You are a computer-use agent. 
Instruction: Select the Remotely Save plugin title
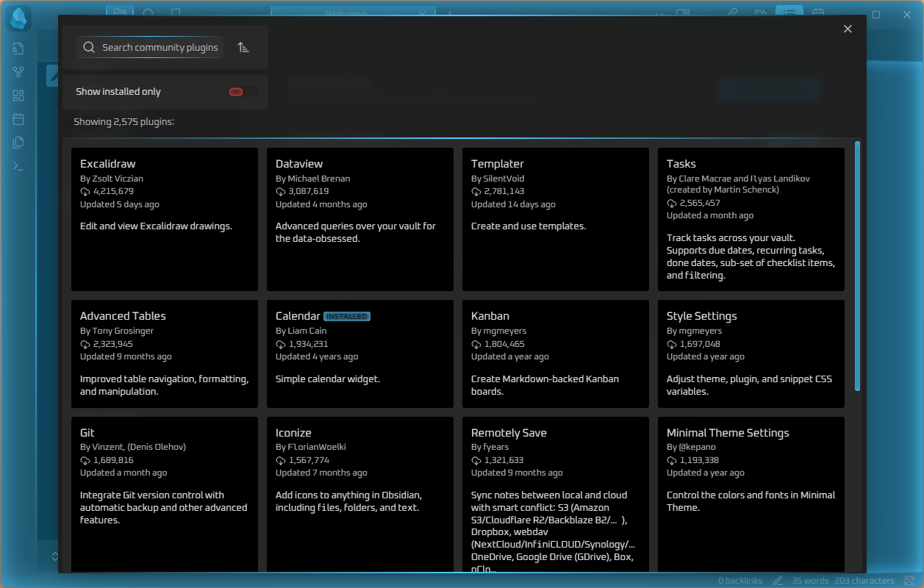click(509, 433)
